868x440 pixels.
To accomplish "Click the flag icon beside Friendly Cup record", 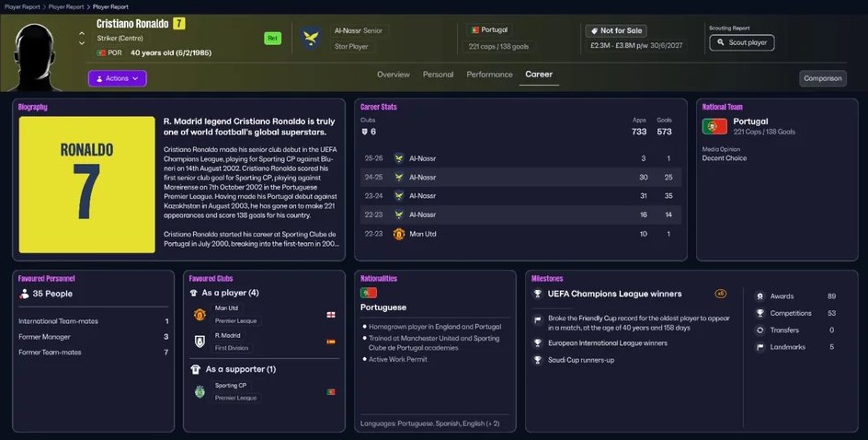I will (x=537, y=319).
